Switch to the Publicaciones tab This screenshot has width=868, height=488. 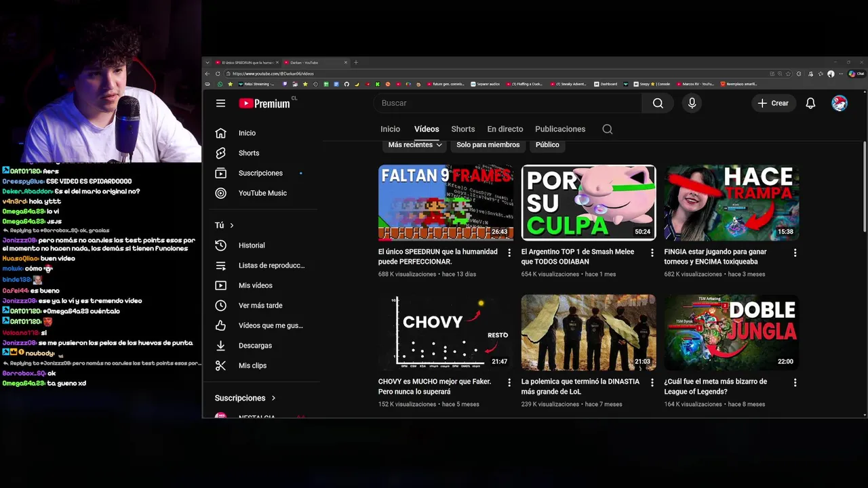560,129
